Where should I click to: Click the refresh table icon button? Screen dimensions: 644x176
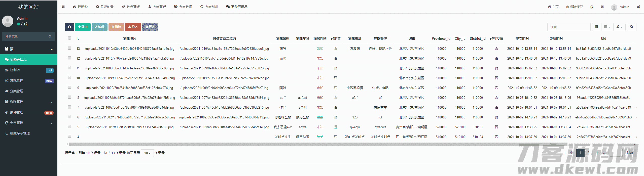point(69,27)
